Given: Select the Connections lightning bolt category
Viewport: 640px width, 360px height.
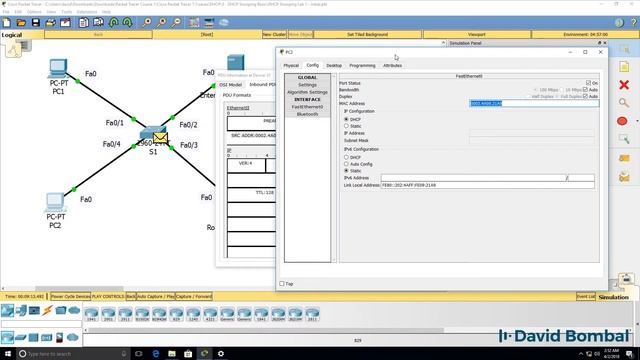Looking at the screenshot, I should pyautogui.click(x=47, y=311).
